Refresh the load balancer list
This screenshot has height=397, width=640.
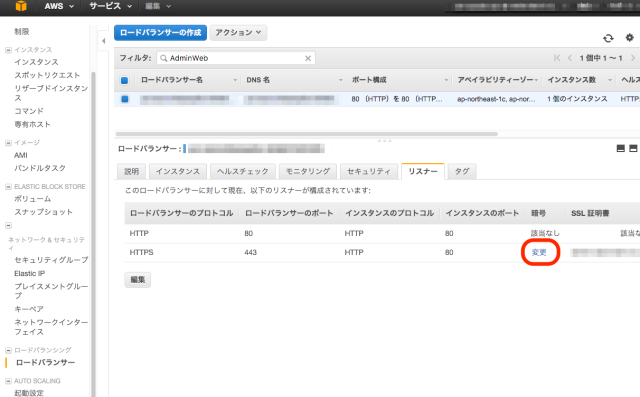point(608,38)
